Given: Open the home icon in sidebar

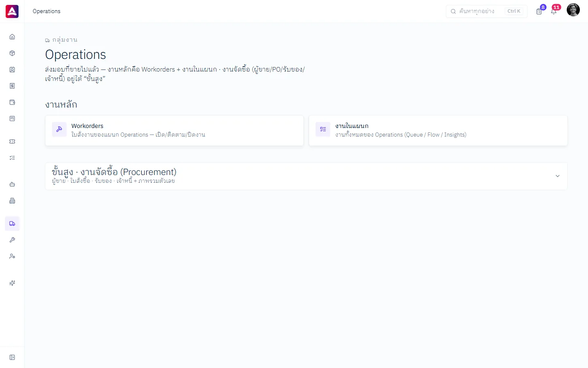Looking at the screenshot, I should tap(12, 37).
